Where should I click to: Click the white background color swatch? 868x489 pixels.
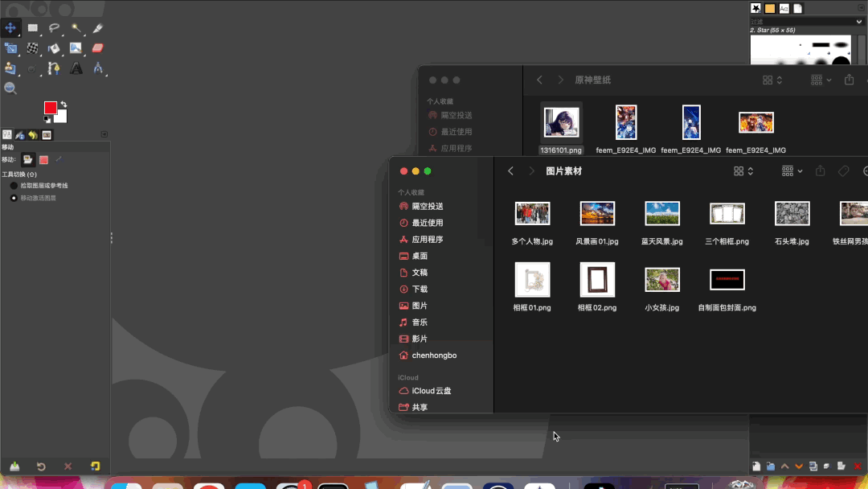61,117
